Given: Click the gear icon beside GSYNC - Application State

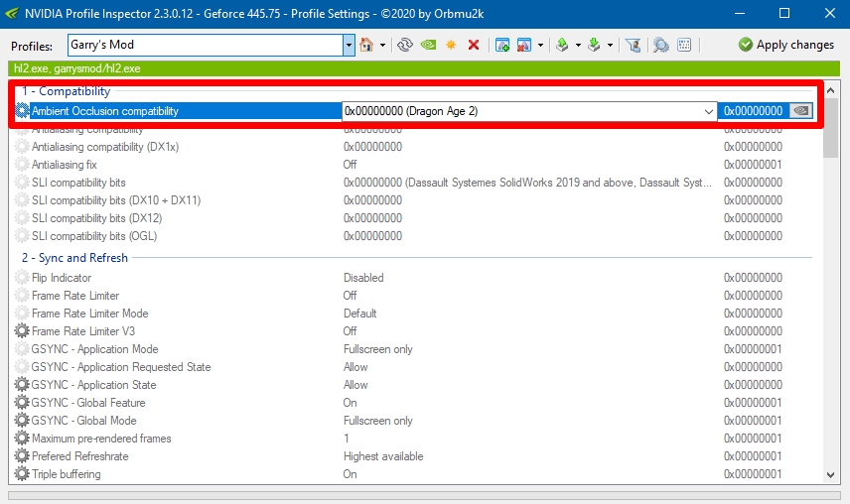Looking at the screenshot, I should click(22, 384).
